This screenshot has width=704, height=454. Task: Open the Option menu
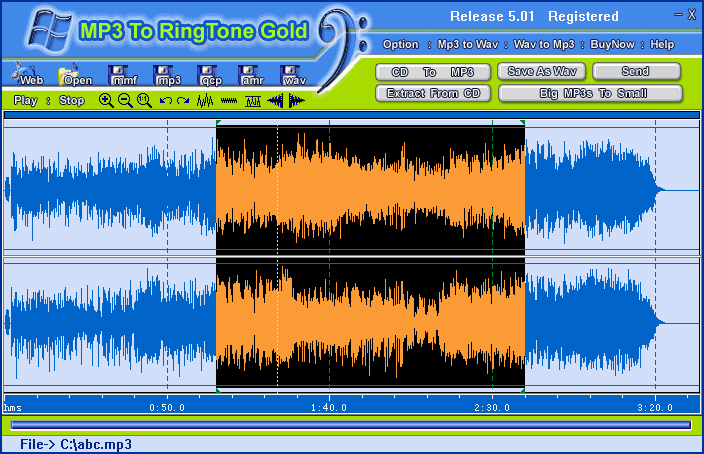click(401, 44)
